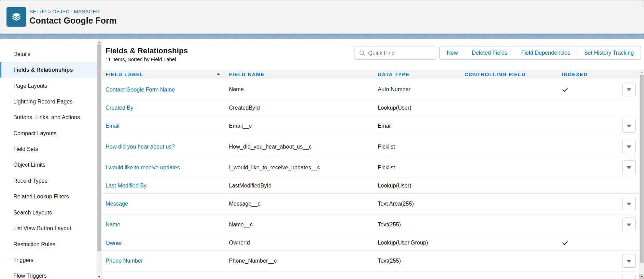
Task: Open How did you hear about us? field
Action: tap(140, 147)
